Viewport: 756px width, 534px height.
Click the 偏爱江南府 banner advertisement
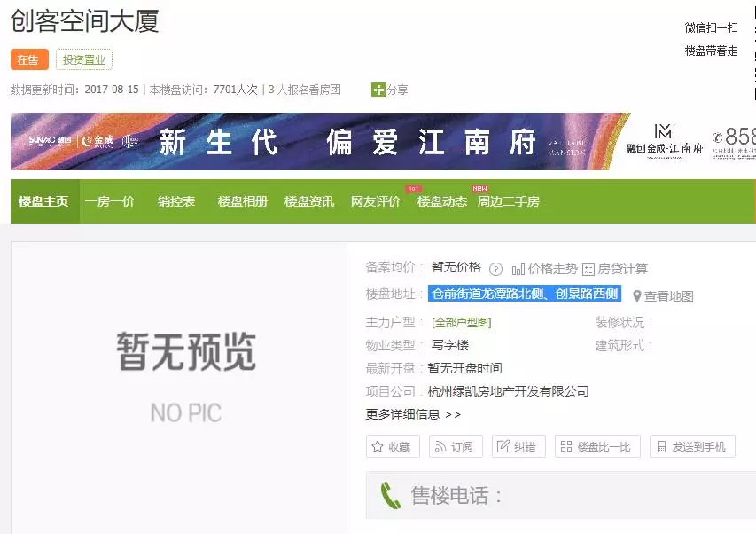[381, 142]
